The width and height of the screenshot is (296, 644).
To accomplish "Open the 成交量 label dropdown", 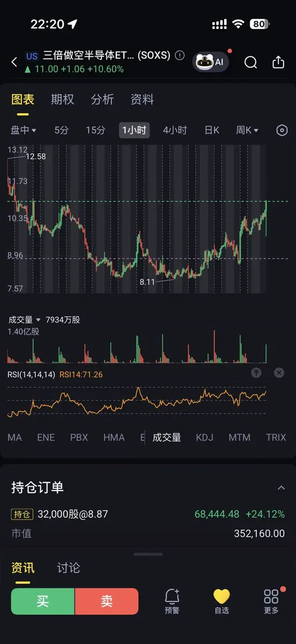I will tap(25, 320).
